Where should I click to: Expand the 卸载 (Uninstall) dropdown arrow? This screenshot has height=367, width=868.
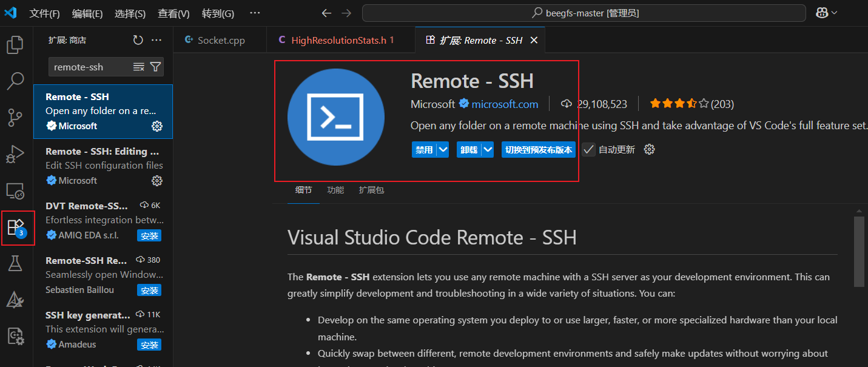pyautogui.click(x=488, y=150)
